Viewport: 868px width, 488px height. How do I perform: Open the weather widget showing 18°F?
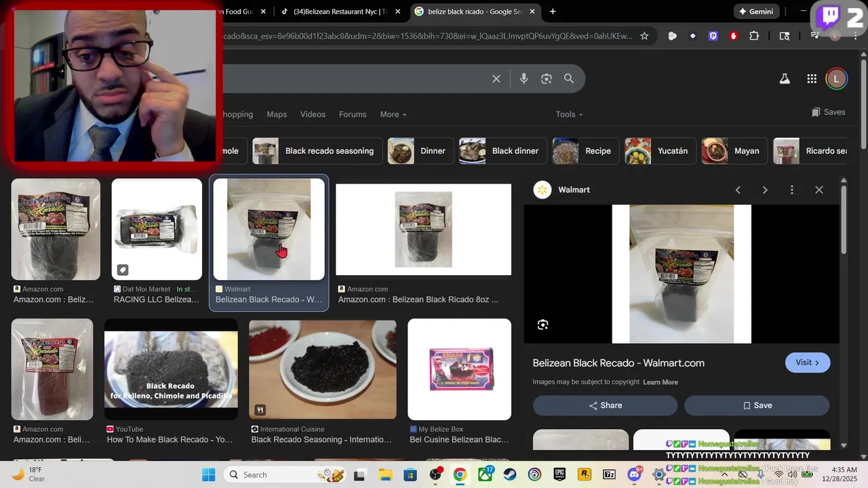pos(28,474)
